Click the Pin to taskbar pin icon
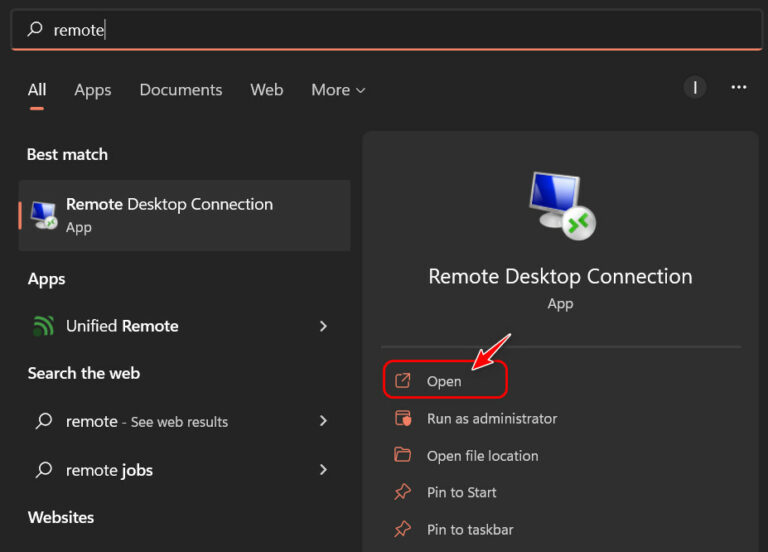 pos(403,529)
